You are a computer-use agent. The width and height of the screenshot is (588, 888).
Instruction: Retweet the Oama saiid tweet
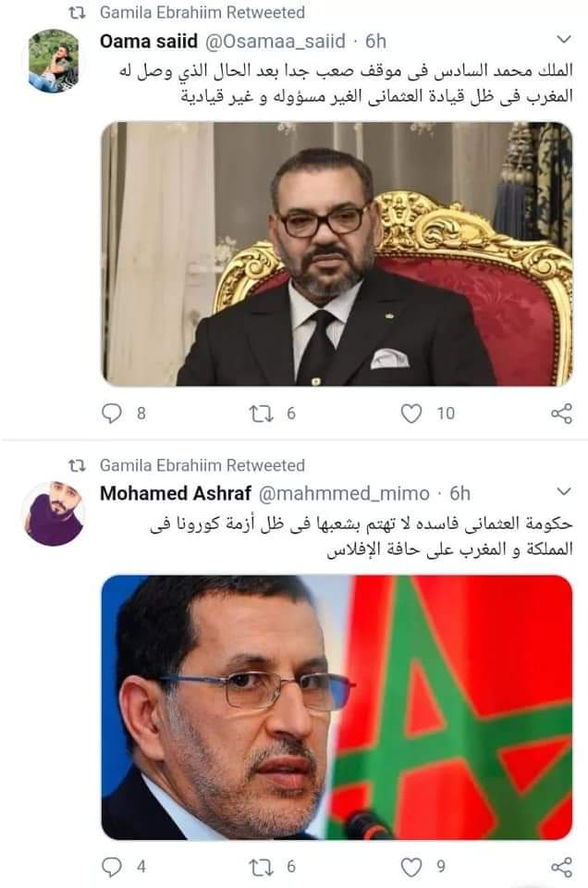click(x=261, y=413)
